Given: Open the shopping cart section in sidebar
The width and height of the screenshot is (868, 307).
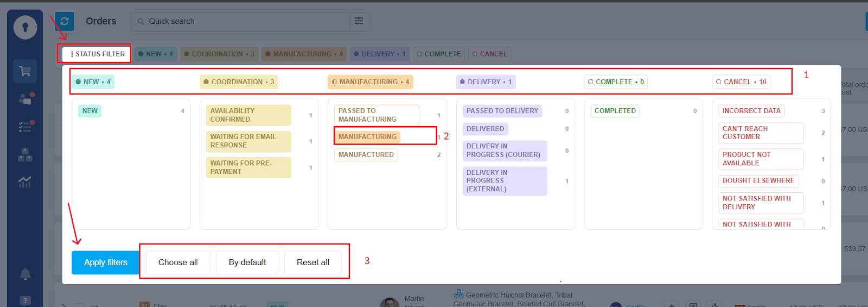Looking at the screenshot, I should point(25,71).
